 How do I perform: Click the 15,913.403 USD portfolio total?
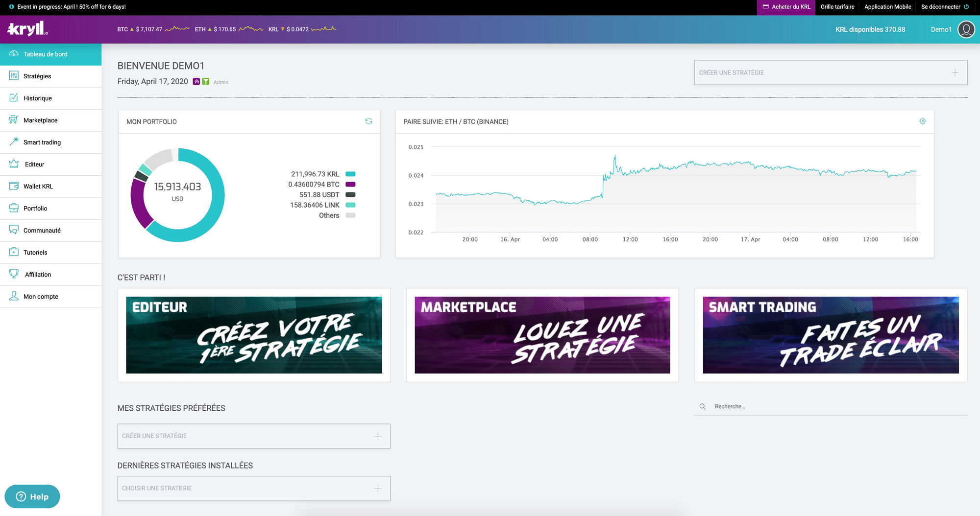click(177, 191)
